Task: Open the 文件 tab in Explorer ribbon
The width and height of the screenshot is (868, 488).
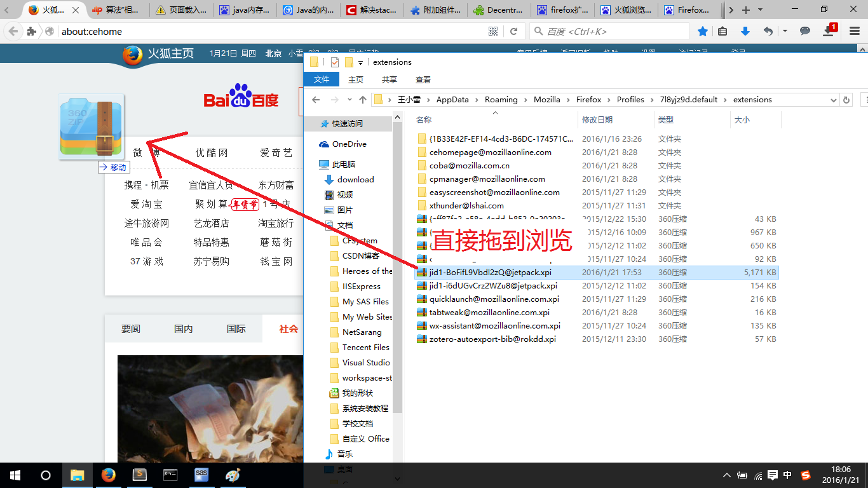Action: 322,79
